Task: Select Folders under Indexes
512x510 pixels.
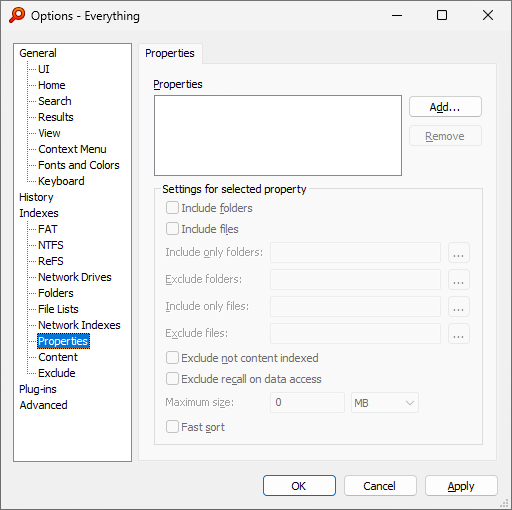Action: click(x=56, y=293)
